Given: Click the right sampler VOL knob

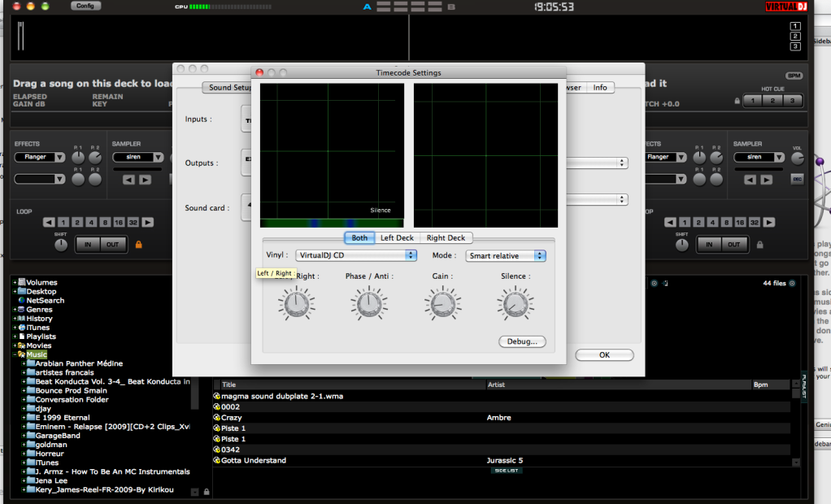Looking at the screenshot, I should tap(797, 158).
